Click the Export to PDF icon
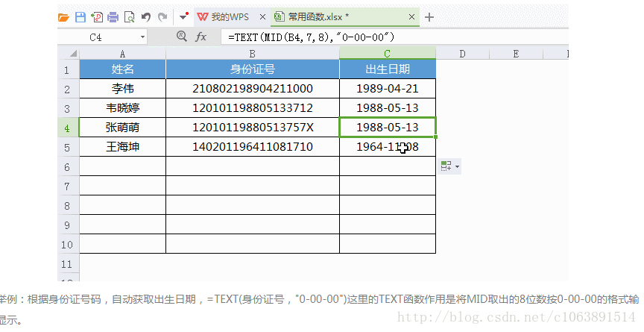Screen dimensions: 644x332 97,17
